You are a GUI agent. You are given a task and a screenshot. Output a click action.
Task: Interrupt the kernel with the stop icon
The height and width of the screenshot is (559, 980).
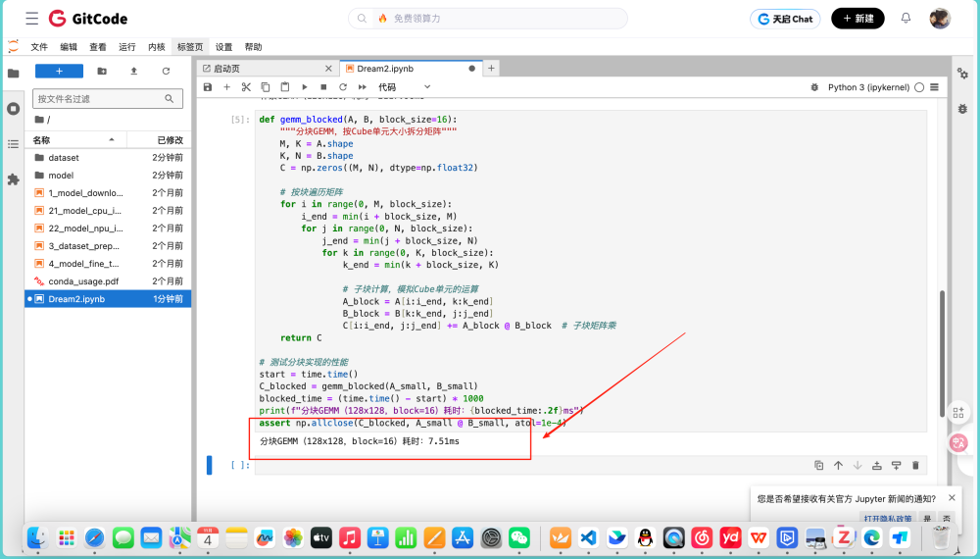click(323, 87)
